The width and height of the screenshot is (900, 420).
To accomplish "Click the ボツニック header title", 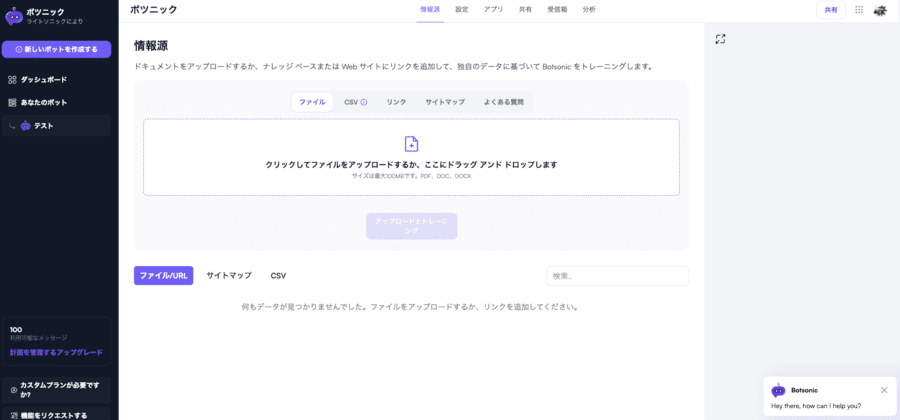I will point(153,9).
